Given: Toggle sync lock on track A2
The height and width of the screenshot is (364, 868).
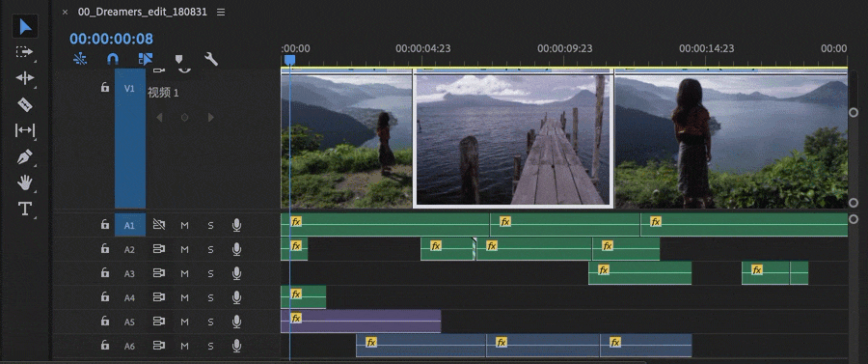Looking at the screenshot, I should click(x=159, y=249).
